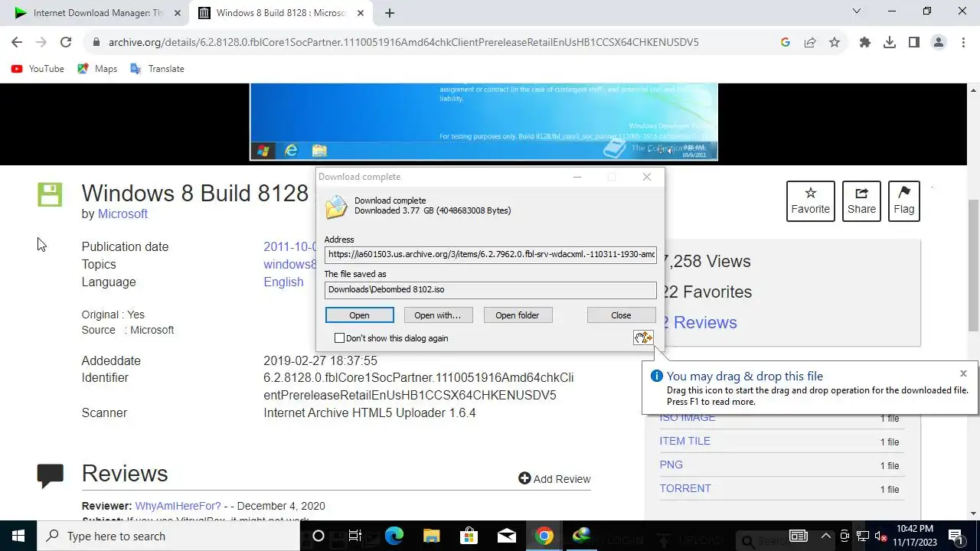Click the vertical scrollbar thumb
The image size is (980, 551).
(974, 264)
